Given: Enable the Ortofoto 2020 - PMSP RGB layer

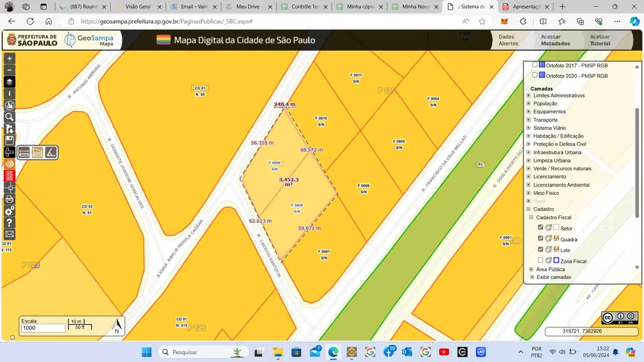Looking at the screenshot, I should pyautogui.click(x=535, y=75).
